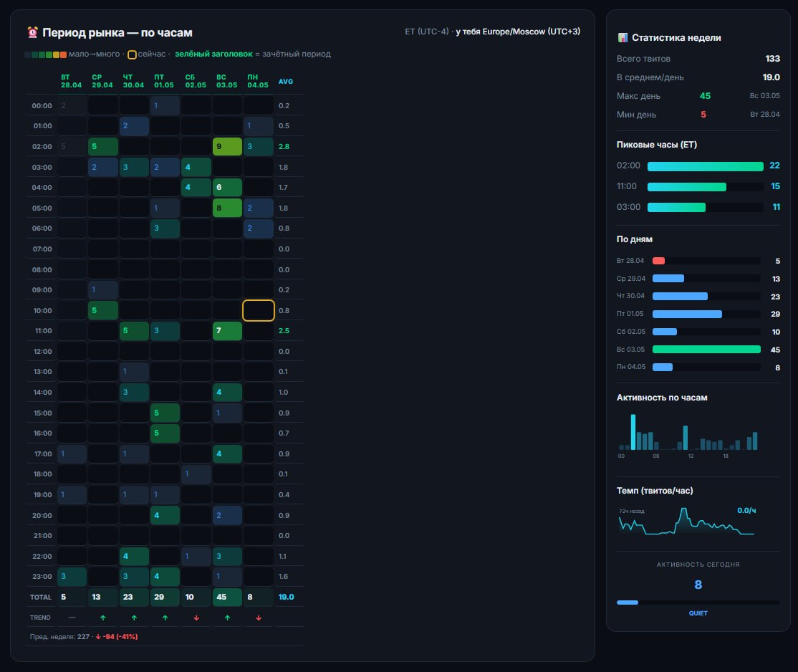Click the TOTAL value 29 for Friday

[165, 597]
